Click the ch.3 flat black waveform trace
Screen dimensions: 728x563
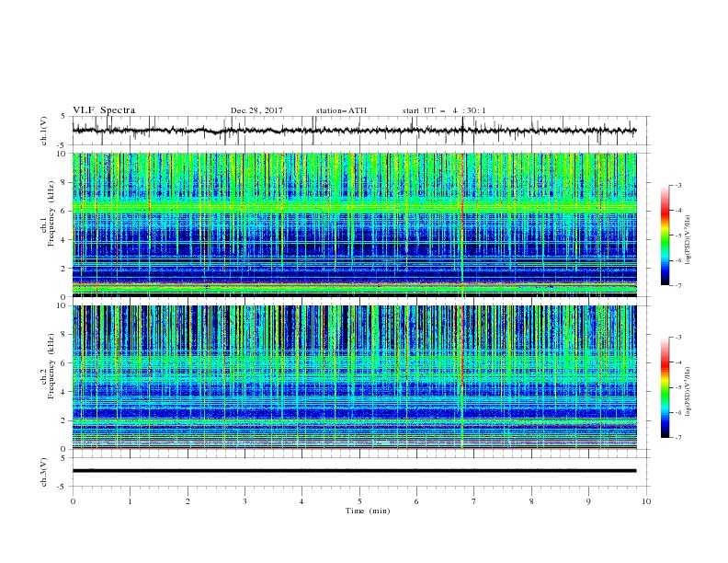click(354, 471)
